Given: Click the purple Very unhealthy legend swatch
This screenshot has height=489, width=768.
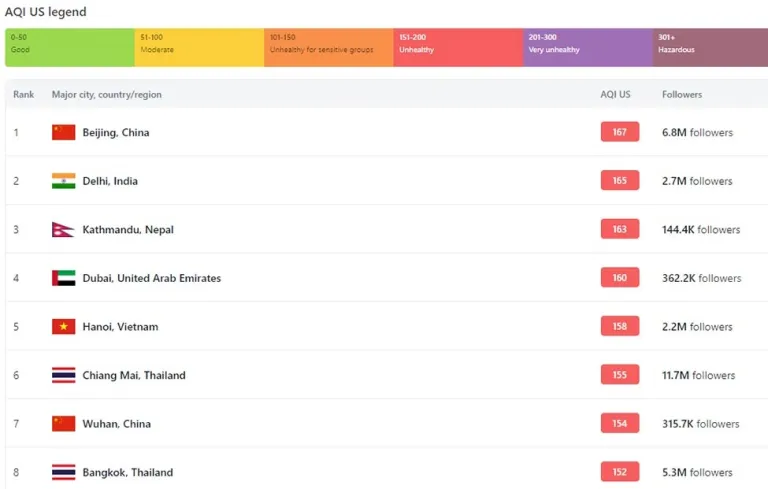Looking at the screenshot, I should 588,47.
